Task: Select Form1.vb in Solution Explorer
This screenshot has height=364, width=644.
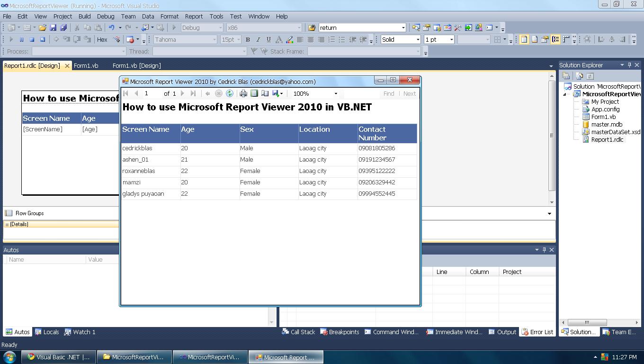Action: (x=603, y=117)
